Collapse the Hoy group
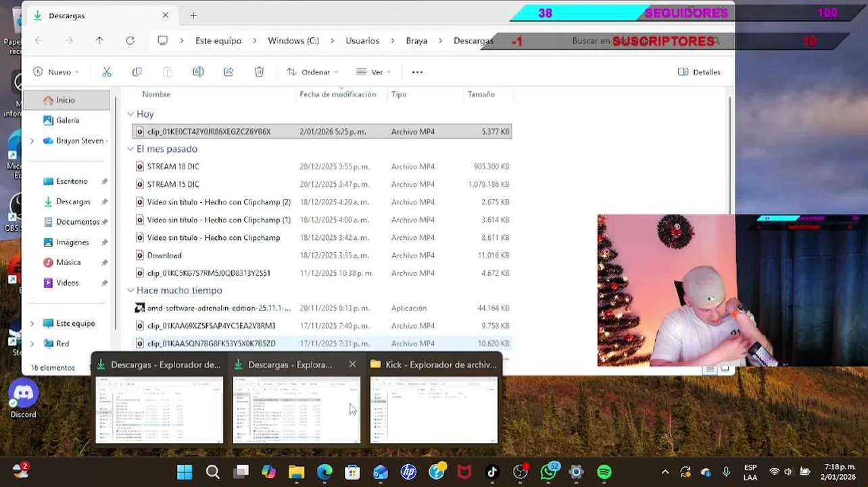Viewport: 868px width, 487px height. point(130,114)
